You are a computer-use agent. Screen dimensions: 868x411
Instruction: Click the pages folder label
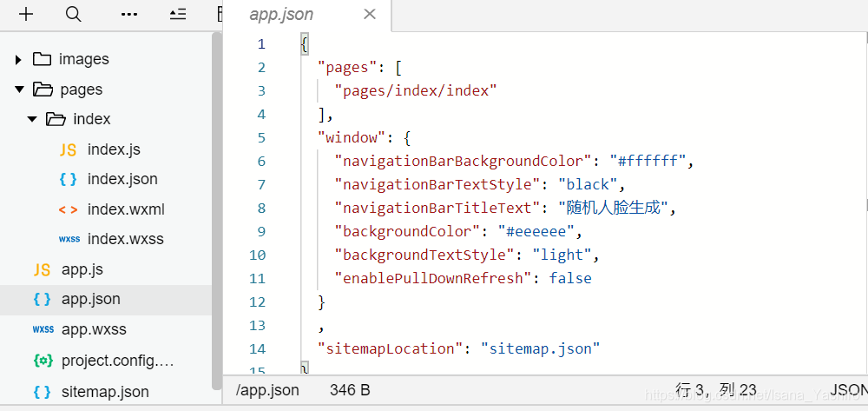(82, 89)
